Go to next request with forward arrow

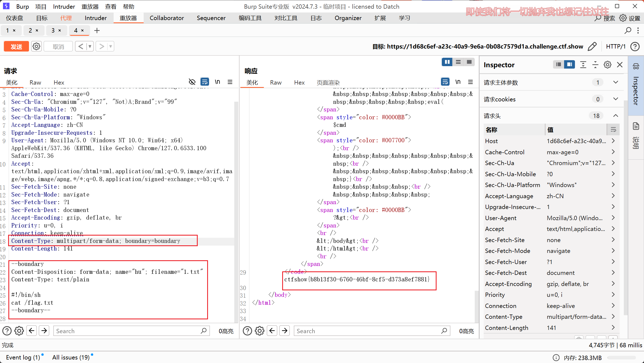click(102, 47)
